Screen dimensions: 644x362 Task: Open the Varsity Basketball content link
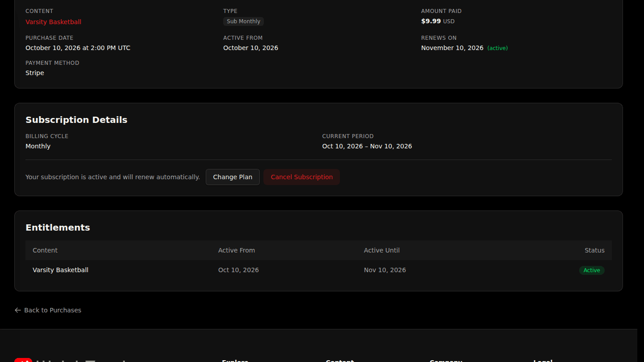coord(53,22)
